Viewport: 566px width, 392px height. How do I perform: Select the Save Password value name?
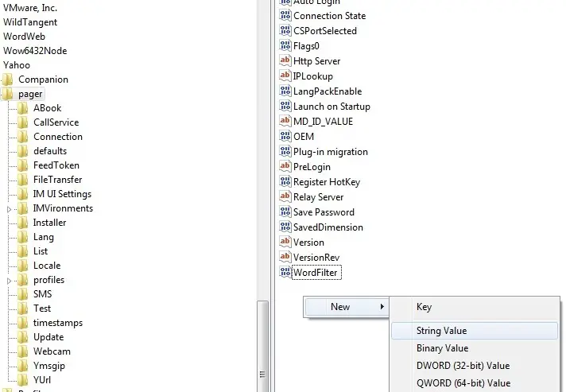pos(324,212)
